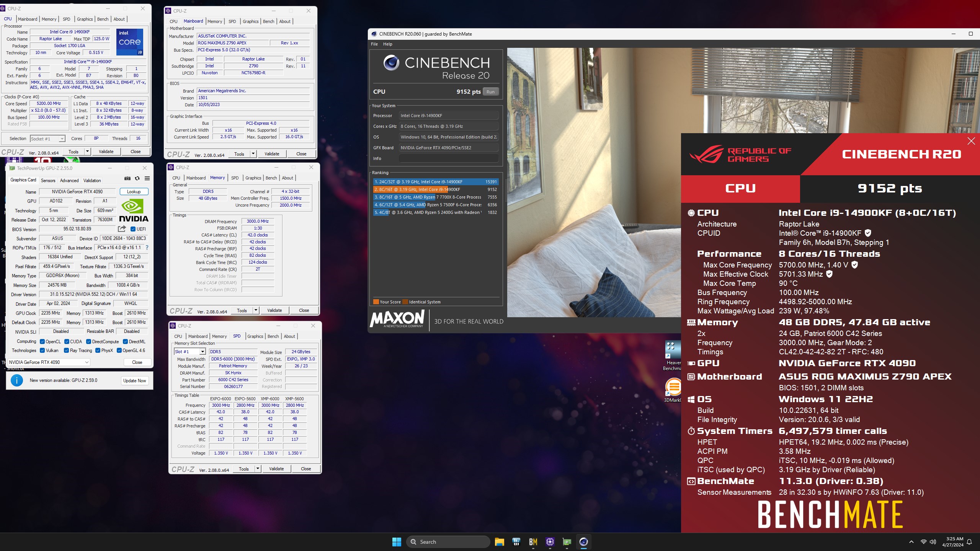Toggle the CUDA checkbox
This screenshot has height=551, width=980.
[67, 342]
